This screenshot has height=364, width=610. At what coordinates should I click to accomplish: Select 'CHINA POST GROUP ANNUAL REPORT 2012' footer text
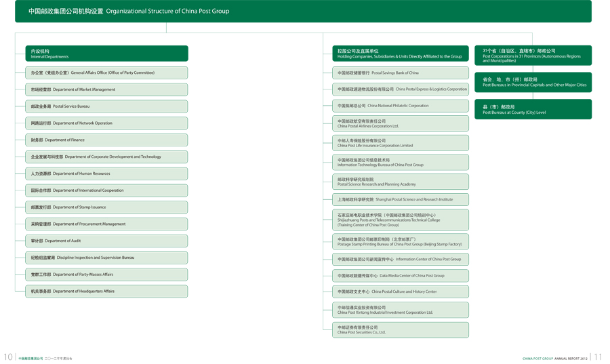pyautogui.click(x=554, y=359)
